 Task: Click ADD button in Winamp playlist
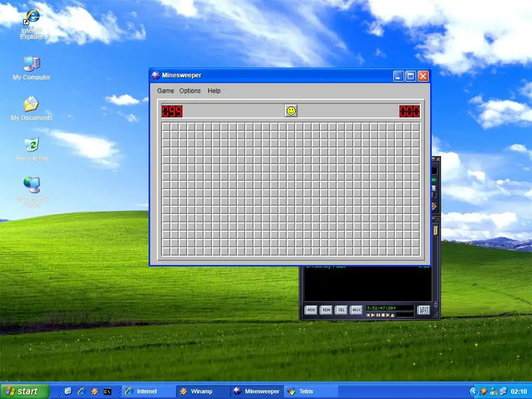pos(311,310)
